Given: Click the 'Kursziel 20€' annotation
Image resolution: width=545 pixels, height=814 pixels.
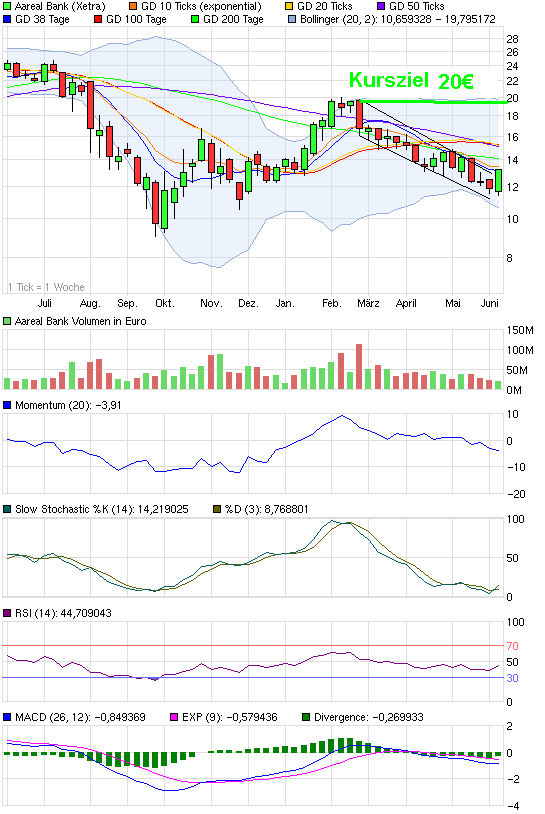Looking at the screenshot, I should [411, 80].
